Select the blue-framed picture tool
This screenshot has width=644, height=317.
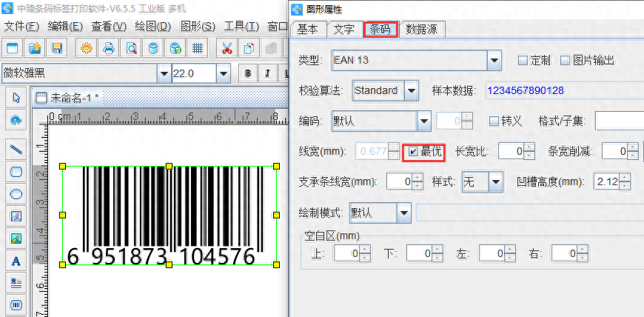[x=16, y=216]
